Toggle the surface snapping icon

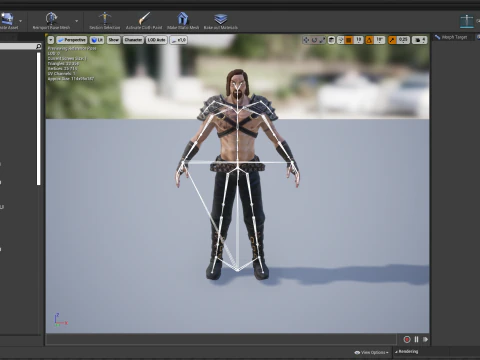341,40
